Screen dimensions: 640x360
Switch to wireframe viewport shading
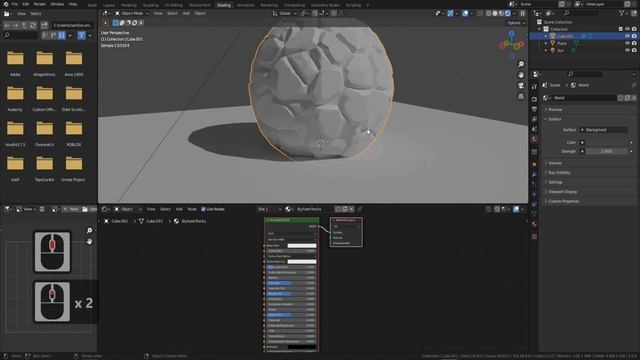[489, 13]
